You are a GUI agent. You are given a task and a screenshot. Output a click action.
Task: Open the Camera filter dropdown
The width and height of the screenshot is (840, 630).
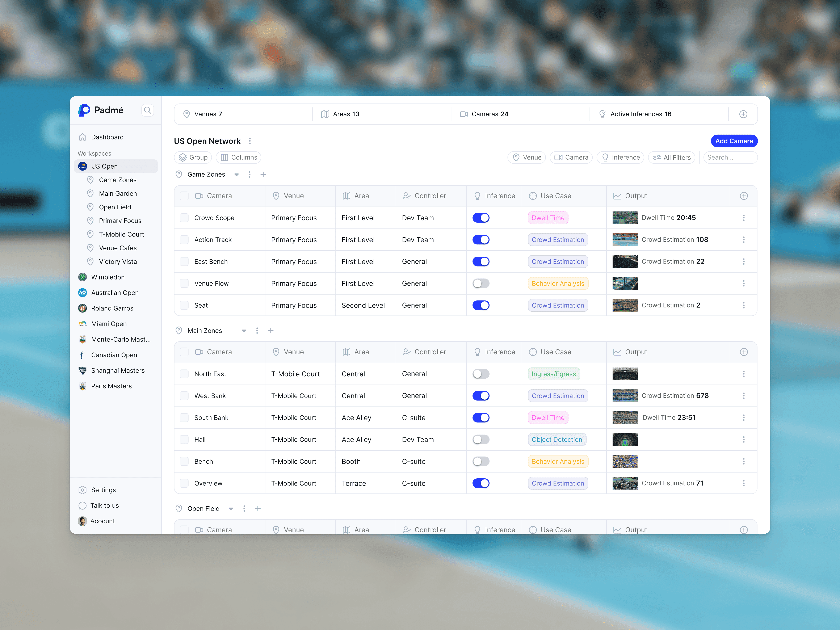[x=571, y=157]
